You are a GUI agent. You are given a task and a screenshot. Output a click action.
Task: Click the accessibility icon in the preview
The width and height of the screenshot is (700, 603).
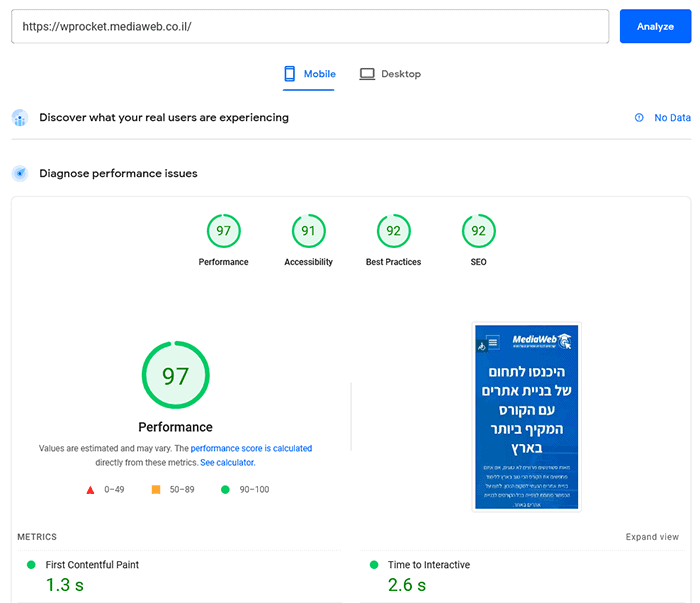click(x=482, y=346)
